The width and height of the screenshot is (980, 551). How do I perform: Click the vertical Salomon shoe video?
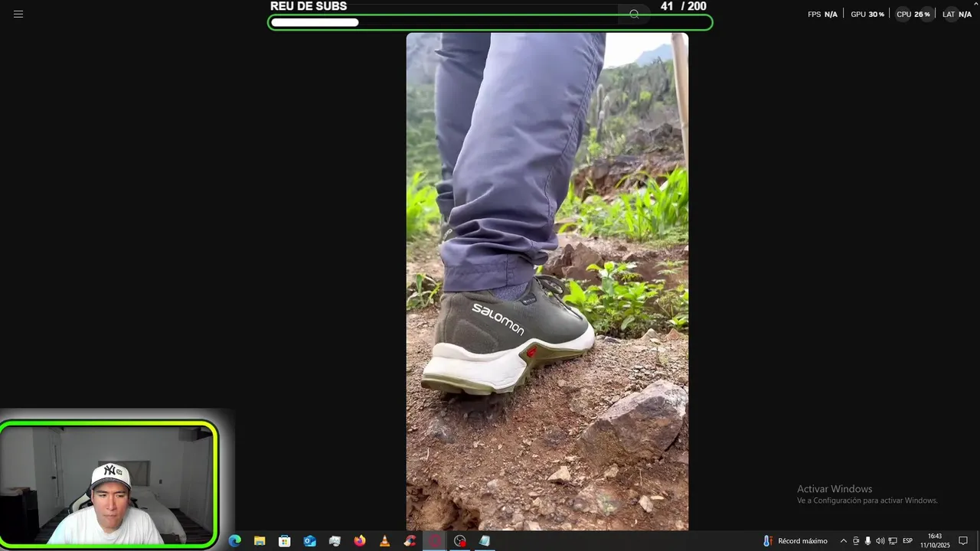point(547,281)
